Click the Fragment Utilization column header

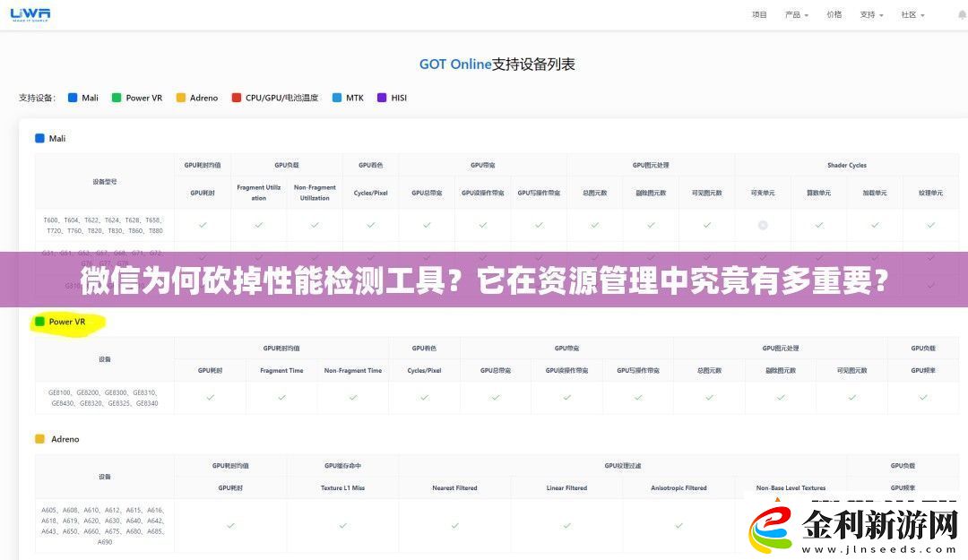259,193
